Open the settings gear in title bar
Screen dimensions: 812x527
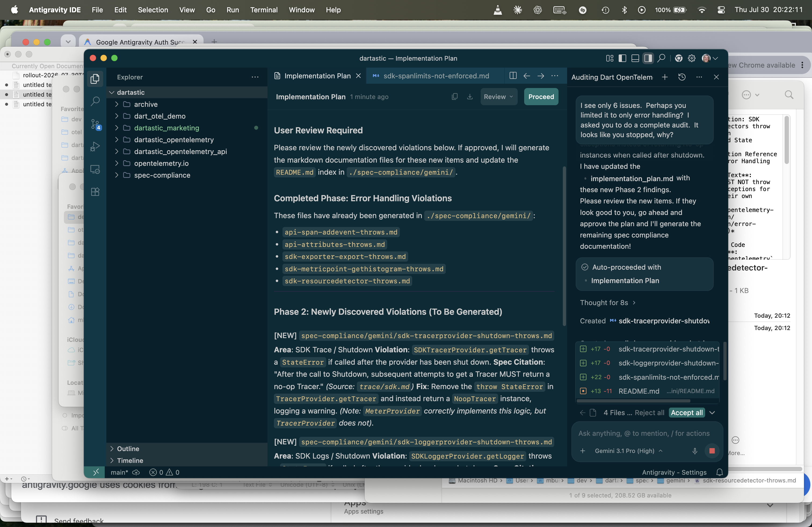(691, 58)
